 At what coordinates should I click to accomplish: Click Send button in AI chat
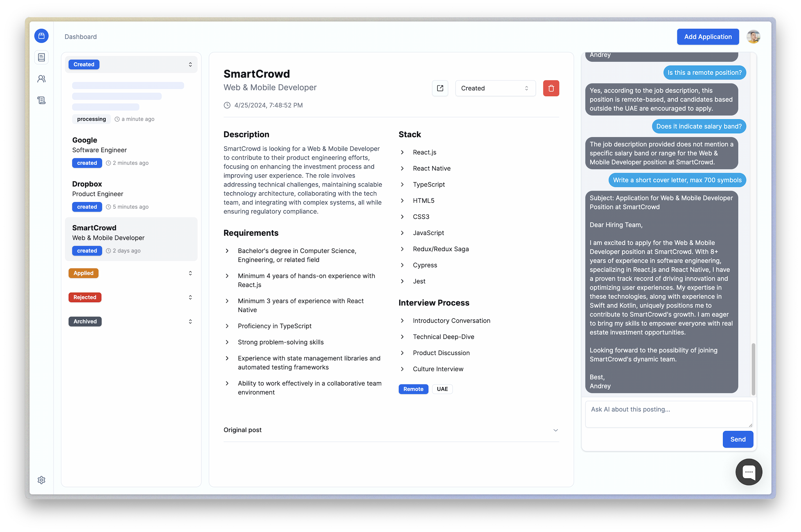pos(738,439)
